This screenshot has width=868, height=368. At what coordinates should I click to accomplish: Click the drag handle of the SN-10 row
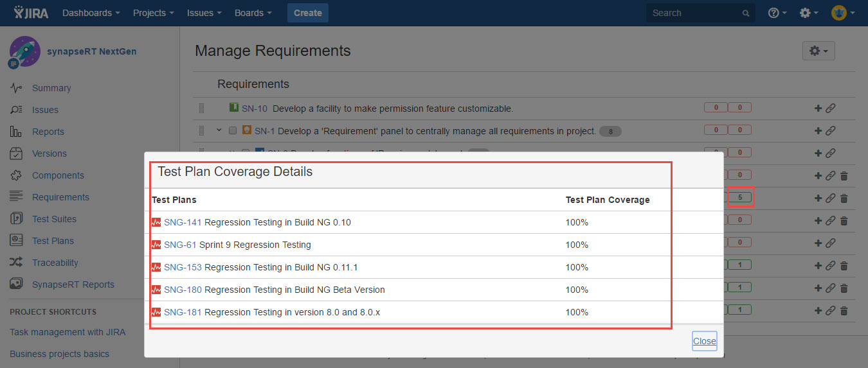pos(201,109)
